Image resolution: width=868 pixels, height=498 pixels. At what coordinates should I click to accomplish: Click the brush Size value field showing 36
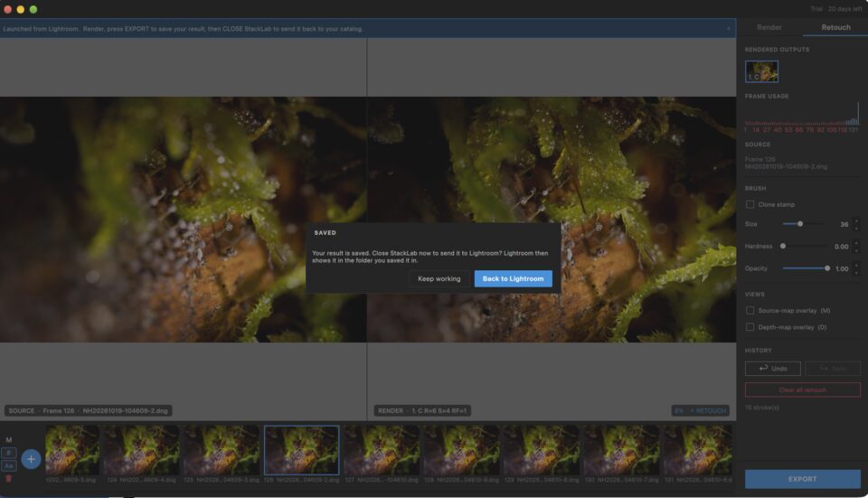tap(843, 224)
